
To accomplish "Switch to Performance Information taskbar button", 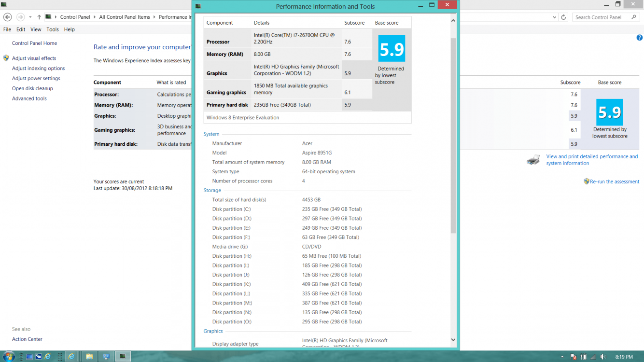I will point(123,356).
